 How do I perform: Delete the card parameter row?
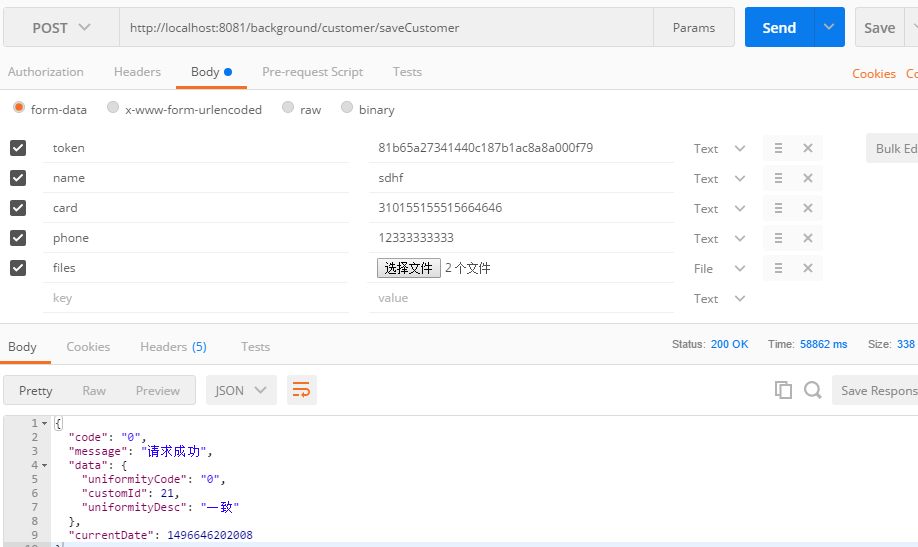(x=808, y=208)
